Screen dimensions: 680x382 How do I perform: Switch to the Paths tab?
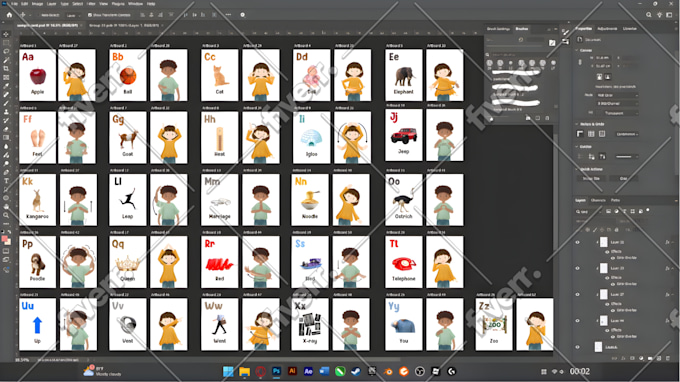coord(615,200)
